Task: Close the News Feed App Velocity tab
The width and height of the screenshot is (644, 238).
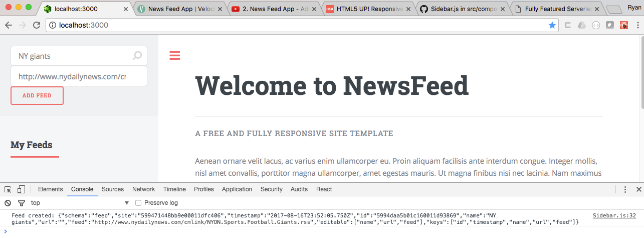Action: (220, 9)
